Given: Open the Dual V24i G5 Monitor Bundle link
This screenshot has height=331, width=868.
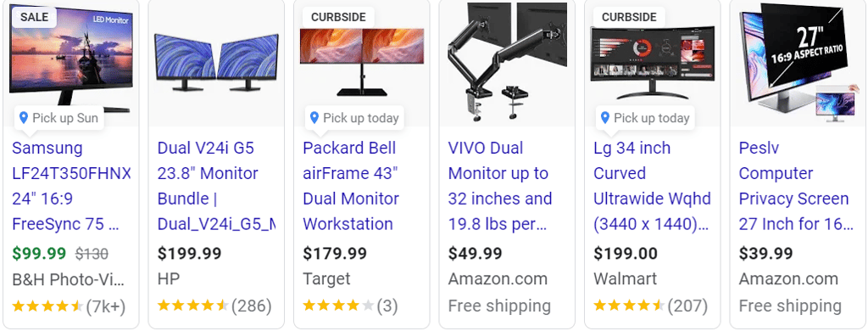Looking at the screenshot, I should click(x=216, y=186).
